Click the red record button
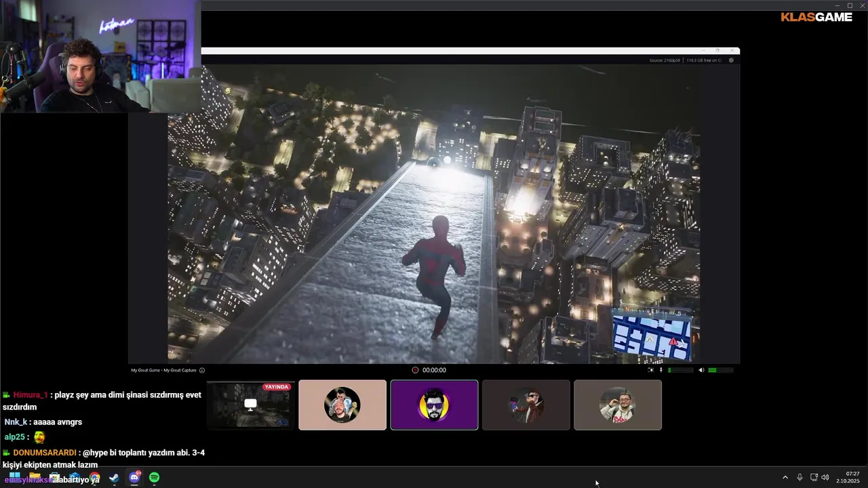 point(415,370)
